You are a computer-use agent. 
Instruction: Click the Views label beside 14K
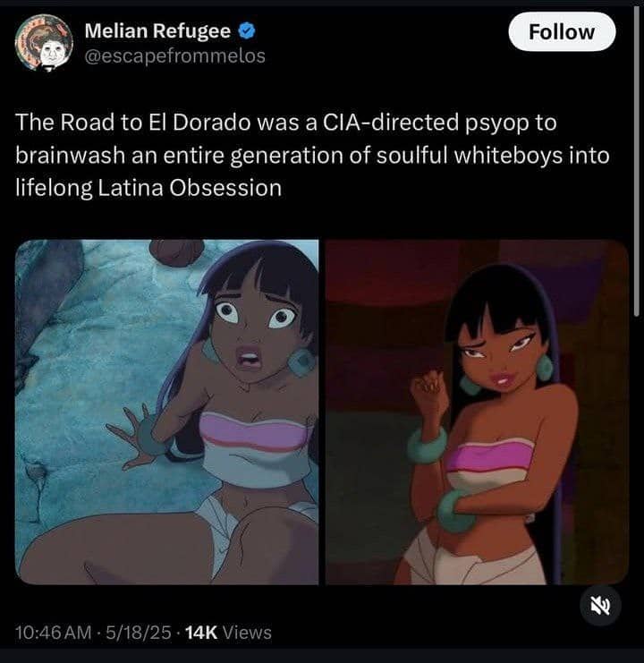[x=247, y=633]
